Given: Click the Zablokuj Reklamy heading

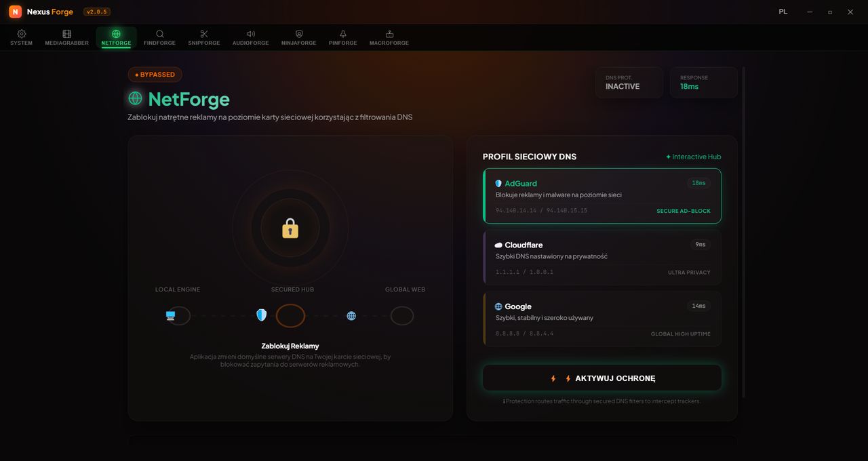Looking at the screenshot, I should pyautogui.click(x=290, y=346).
